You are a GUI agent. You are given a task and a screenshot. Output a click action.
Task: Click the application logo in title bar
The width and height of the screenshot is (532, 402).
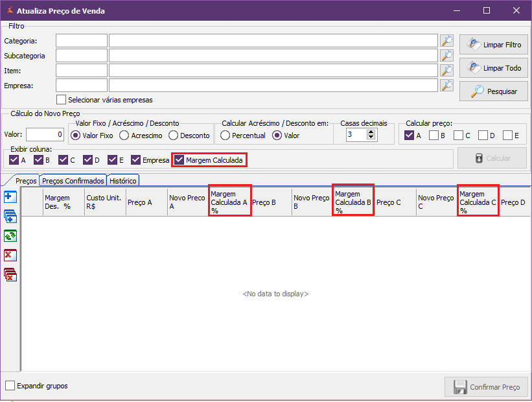coord(10,10)
